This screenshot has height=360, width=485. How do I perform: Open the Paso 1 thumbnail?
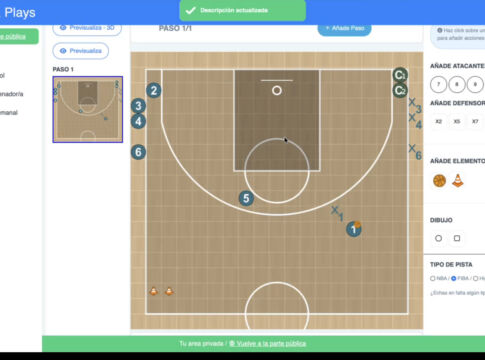(x=88, y=109)
